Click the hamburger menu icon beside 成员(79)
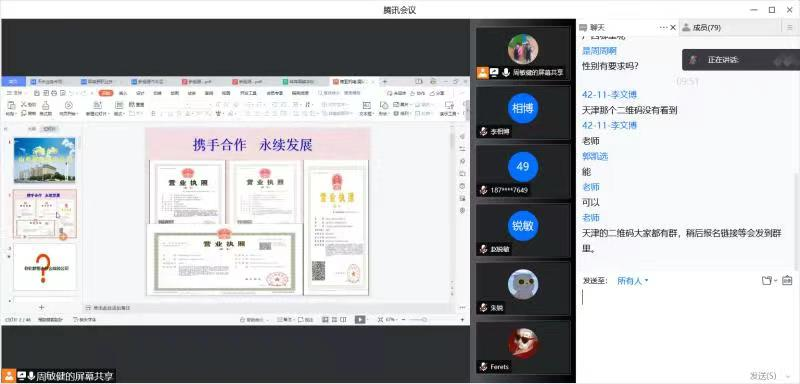Viewport: 800px width, 384px height. point(789,28)
